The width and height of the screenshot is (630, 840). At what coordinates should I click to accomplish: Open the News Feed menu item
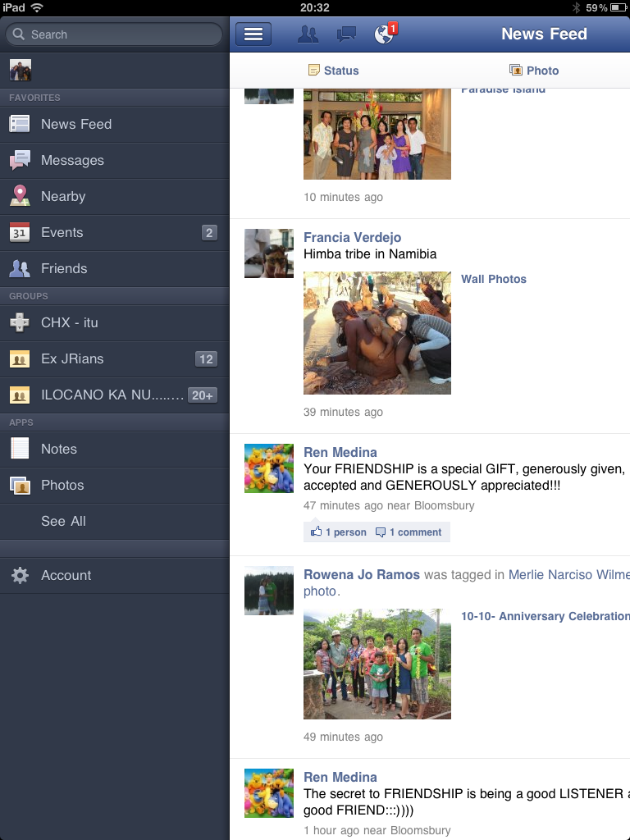(115, 125)
